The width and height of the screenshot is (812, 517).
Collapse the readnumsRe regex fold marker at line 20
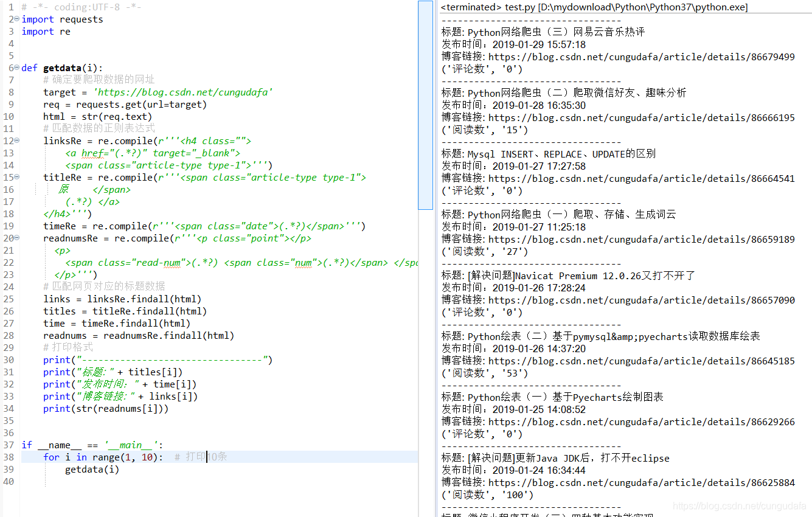click(16, 238)
